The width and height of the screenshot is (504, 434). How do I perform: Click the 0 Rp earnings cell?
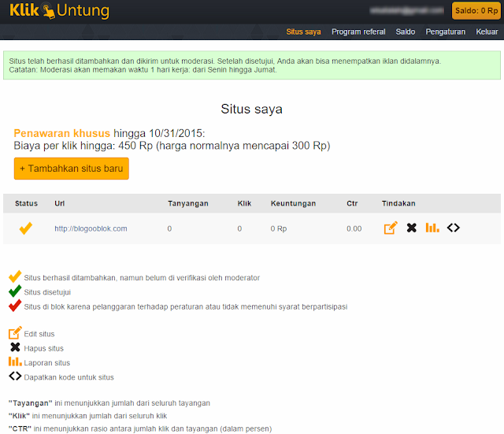pyautogui.click(x=278, y=228)
